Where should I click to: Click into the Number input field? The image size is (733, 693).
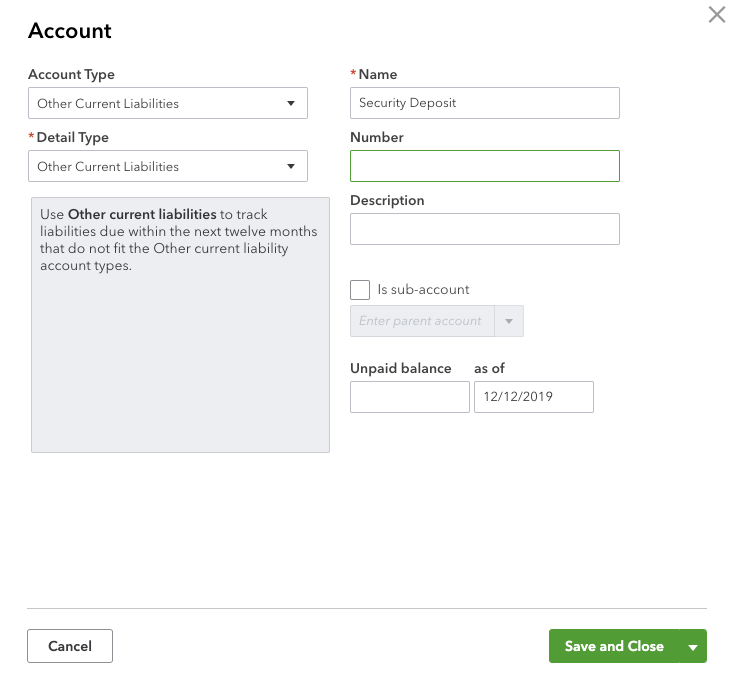[x=484, y=166]
